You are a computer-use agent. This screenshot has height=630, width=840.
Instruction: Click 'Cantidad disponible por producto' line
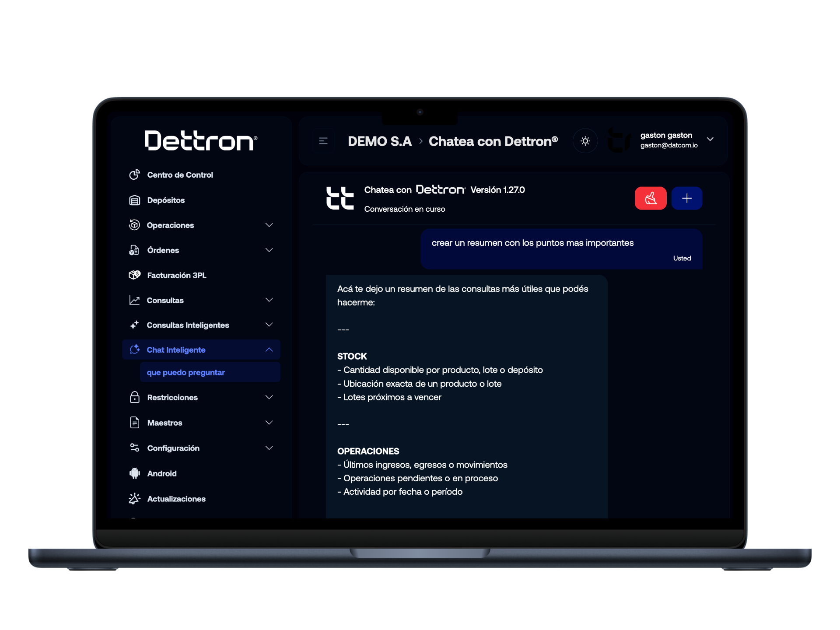pyautogui.click(x=440, y=370)
